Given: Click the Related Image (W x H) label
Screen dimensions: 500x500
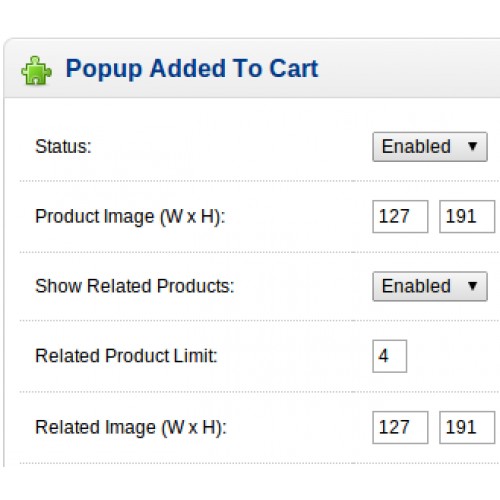Looking at the screenshot, I should click(131, 428).
